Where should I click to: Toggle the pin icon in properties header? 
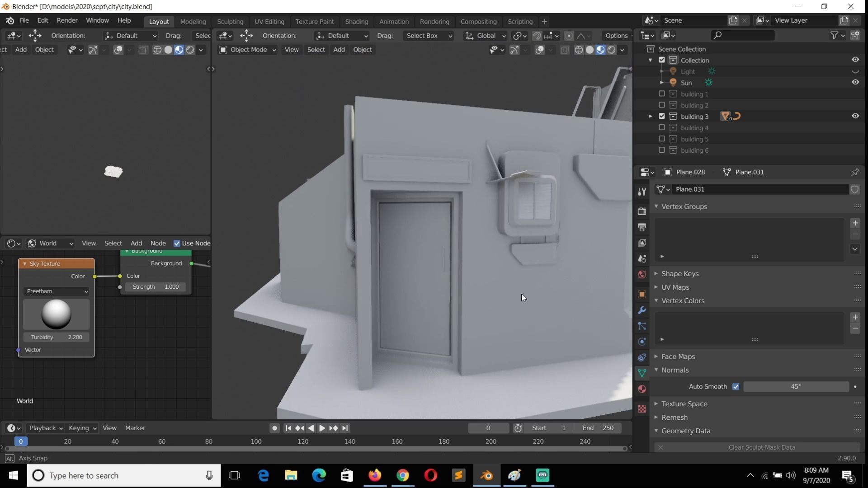pyautogui.click(x=855, y=172)
